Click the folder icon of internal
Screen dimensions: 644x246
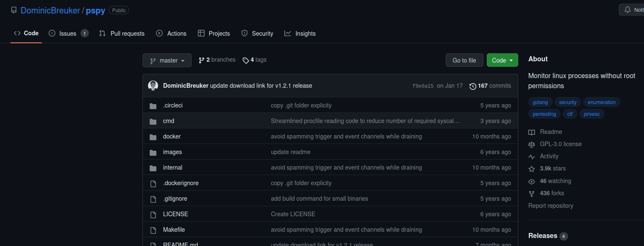point(153,168)
